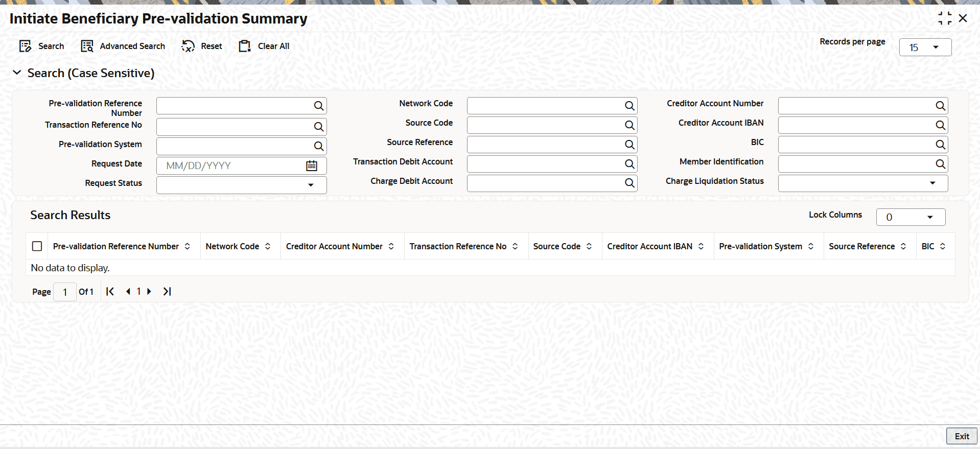Open lookup for Member Identification field

940,164
